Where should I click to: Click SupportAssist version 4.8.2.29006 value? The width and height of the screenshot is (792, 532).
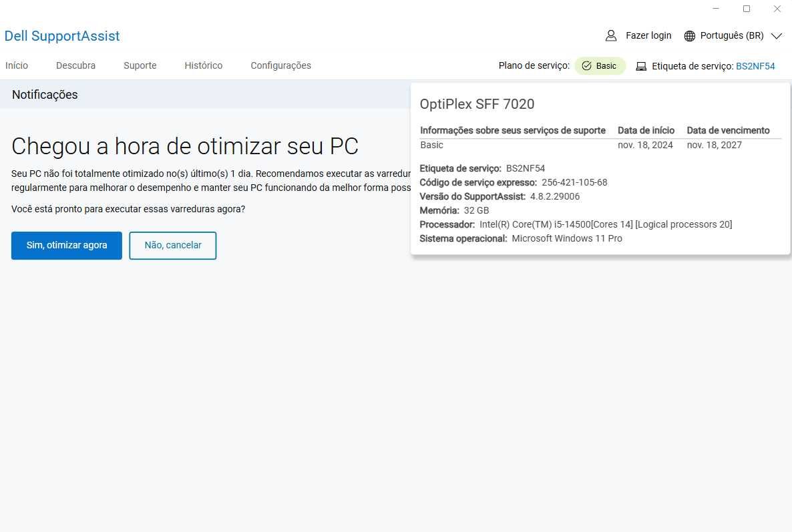(555, 196)
